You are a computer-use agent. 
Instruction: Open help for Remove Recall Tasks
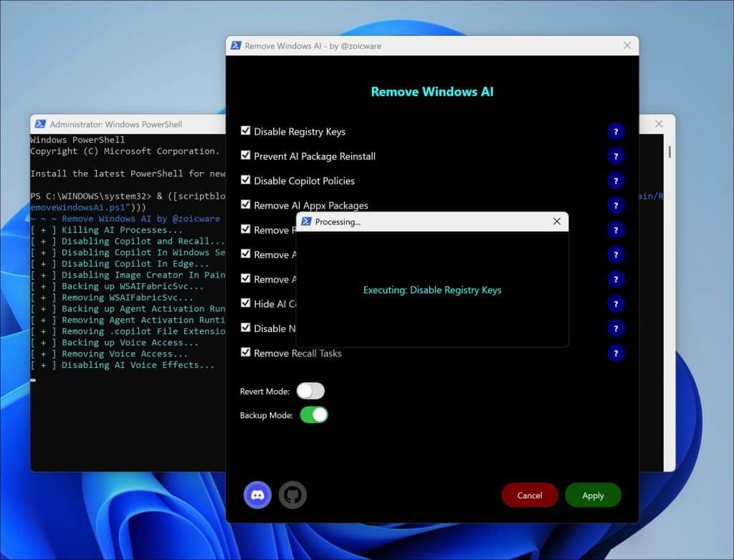click(616, 353)
